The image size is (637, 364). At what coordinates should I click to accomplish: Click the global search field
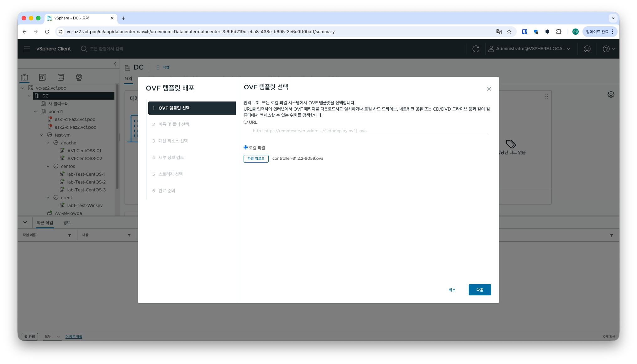click(x=106, y=49)
